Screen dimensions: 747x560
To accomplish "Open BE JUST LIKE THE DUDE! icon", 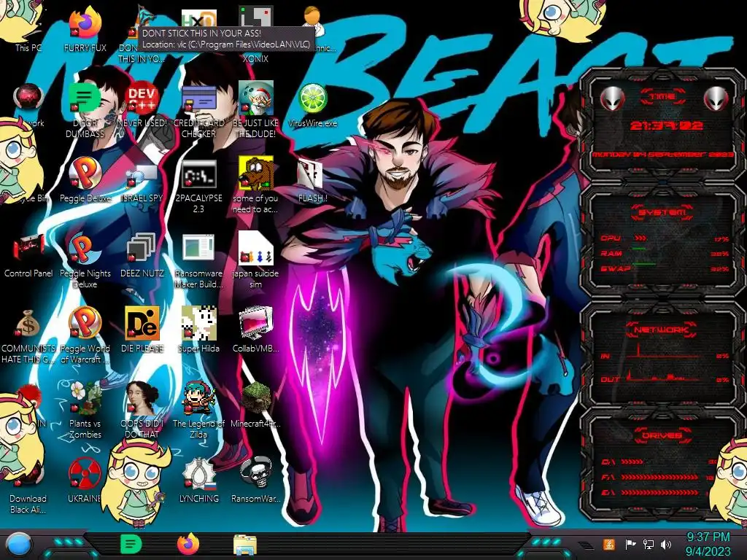I will (x=255, y=99).
